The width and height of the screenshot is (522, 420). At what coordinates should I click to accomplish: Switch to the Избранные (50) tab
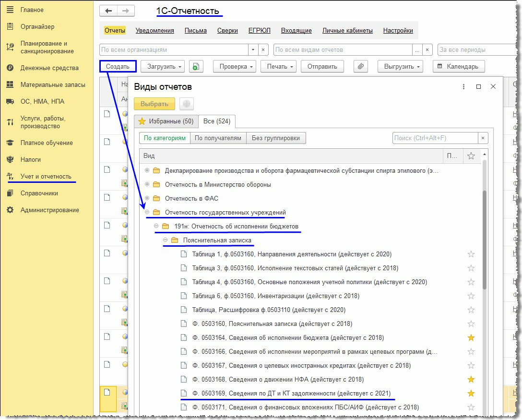coord(166,121)
